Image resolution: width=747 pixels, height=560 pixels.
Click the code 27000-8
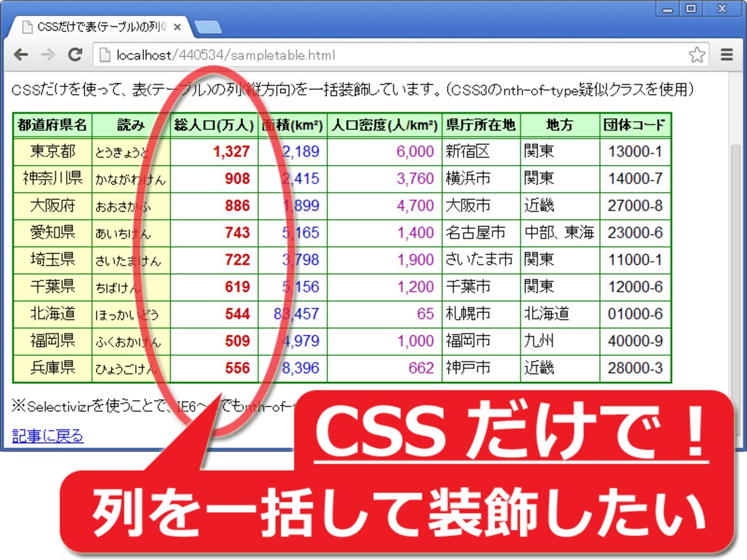coord(636,205)
